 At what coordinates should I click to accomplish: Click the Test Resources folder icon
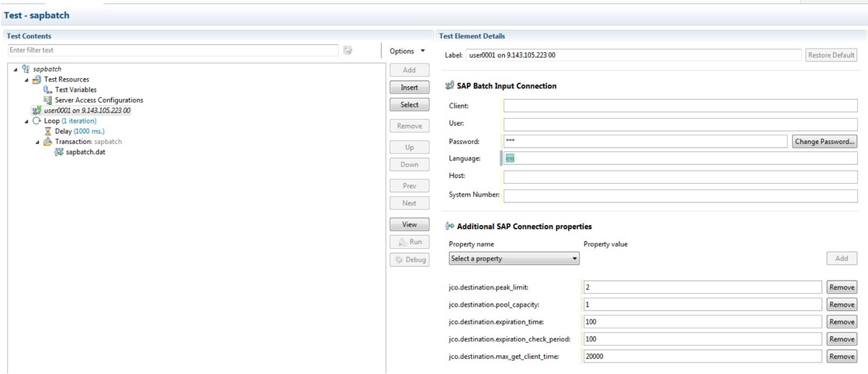[x=36, y=80]
